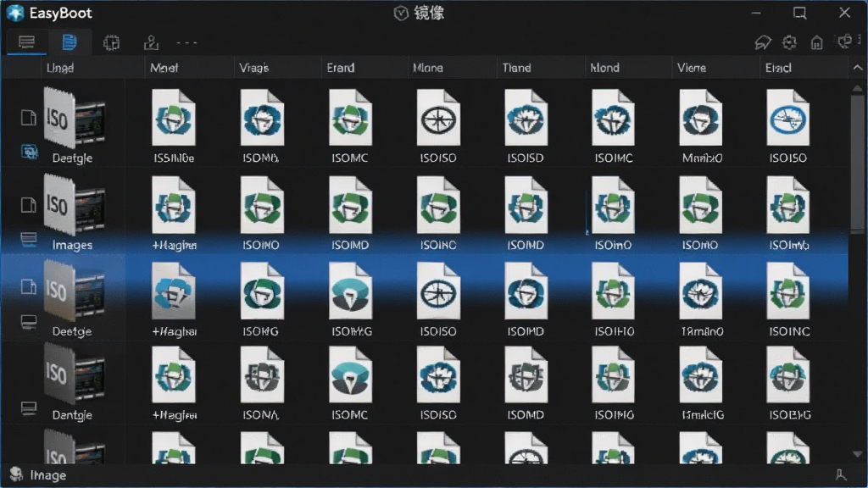Click the Image status bar label
868x488 pixels.
tap(48, 475)
